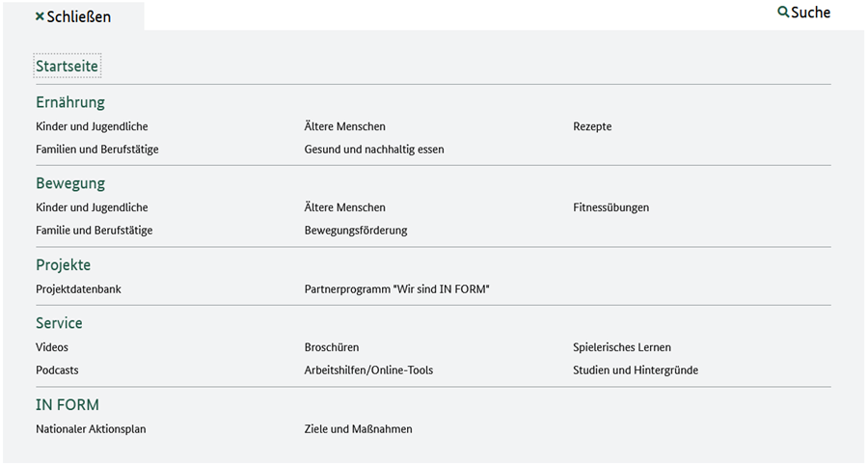This screenshot has height=466, width=868.
Task: Click the magnifier search icon
Action: [783, 13]
